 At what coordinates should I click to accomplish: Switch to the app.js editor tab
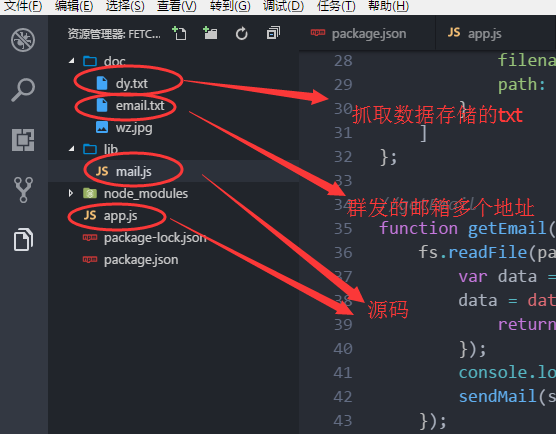[x=474, y=34]
